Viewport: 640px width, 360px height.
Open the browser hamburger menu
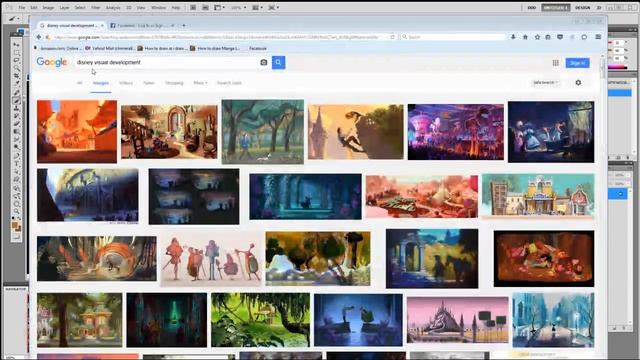coord(598,37)
